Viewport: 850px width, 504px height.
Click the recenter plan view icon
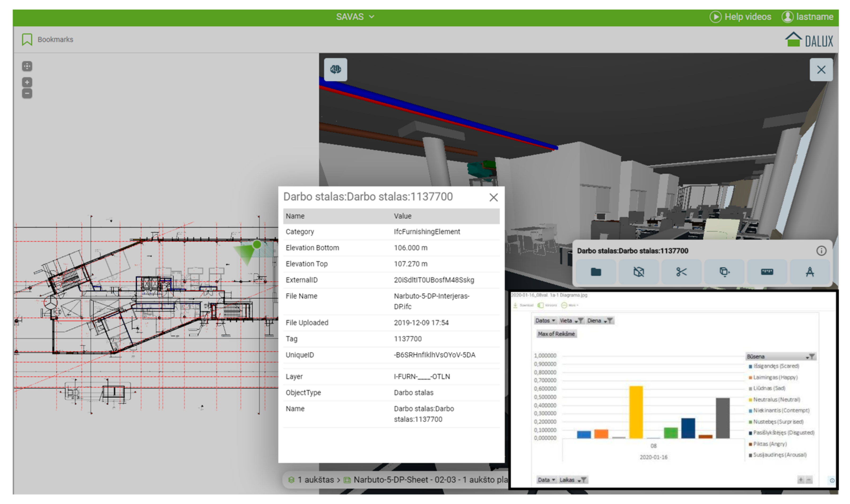coord(27,66)
